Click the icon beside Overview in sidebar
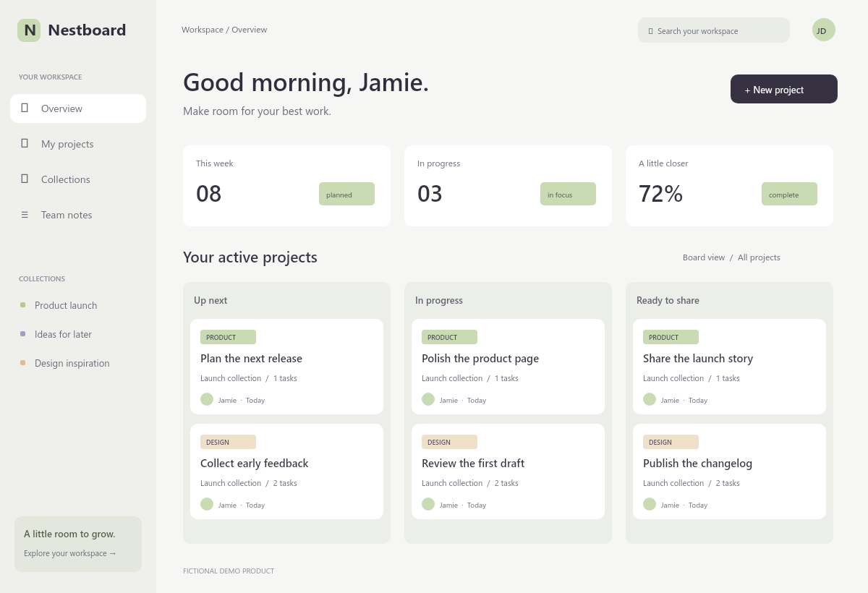868x593 pixels. [25, 108]
